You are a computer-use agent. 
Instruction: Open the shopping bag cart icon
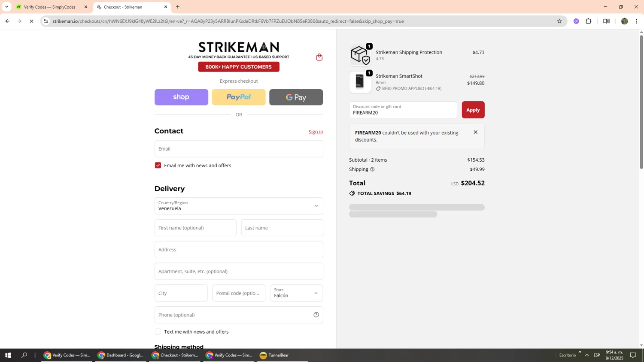pyautogui.click(x=319, y=57)
